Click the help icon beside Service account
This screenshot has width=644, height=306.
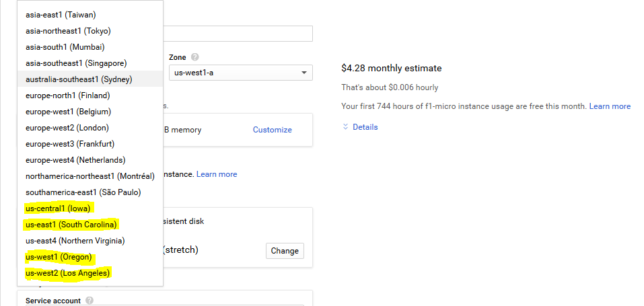[x=89, y=301]
